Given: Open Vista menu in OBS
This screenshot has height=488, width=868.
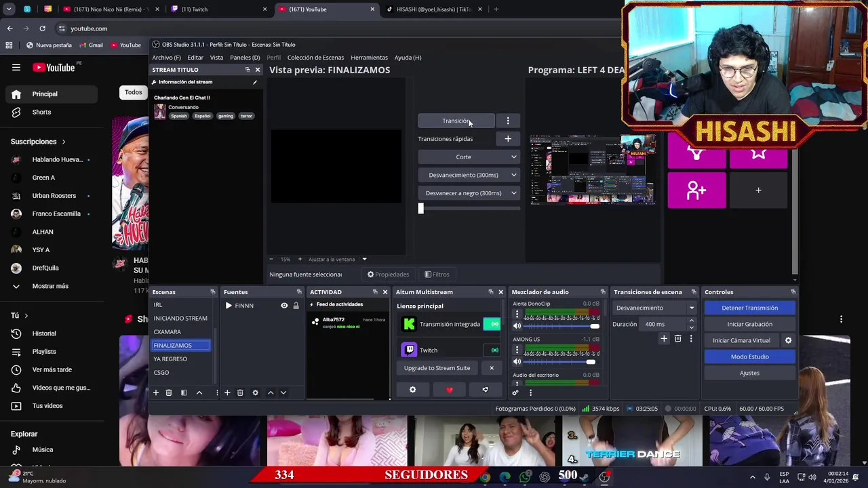Looking at the screenshot, I should (x=216, y=58).
